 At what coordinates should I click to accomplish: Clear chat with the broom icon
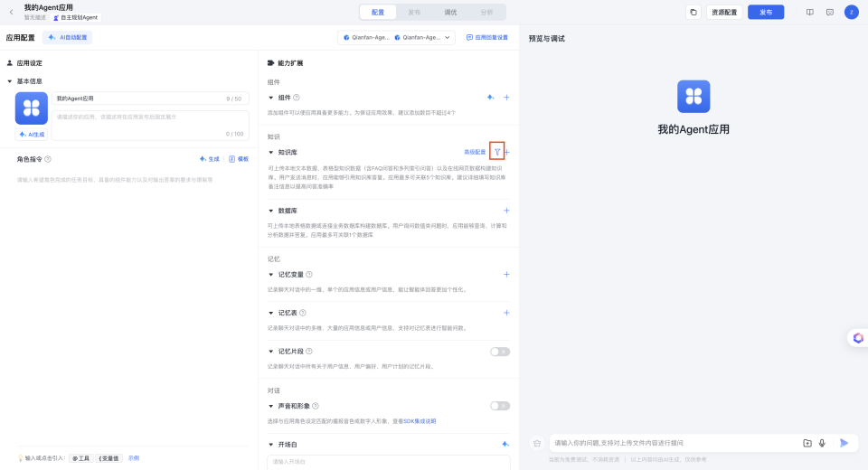[x=537, y=443]
